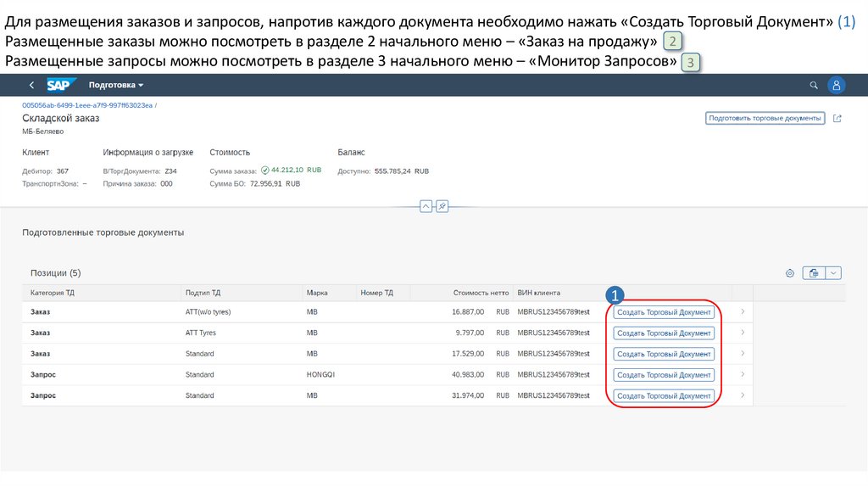Open search via the magnifier icon
This screenshot has height=487, width=868.
click(x=814, y=85)
